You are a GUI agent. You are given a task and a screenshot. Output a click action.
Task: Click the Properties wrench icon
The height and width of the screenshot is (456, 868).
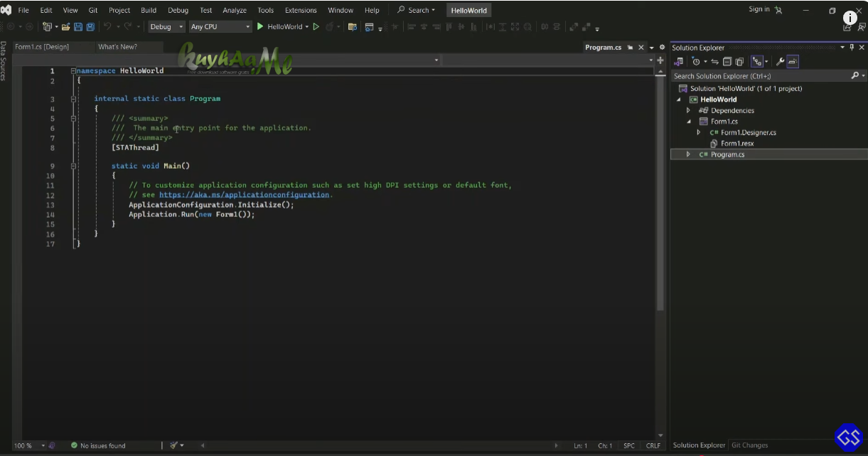780,62
